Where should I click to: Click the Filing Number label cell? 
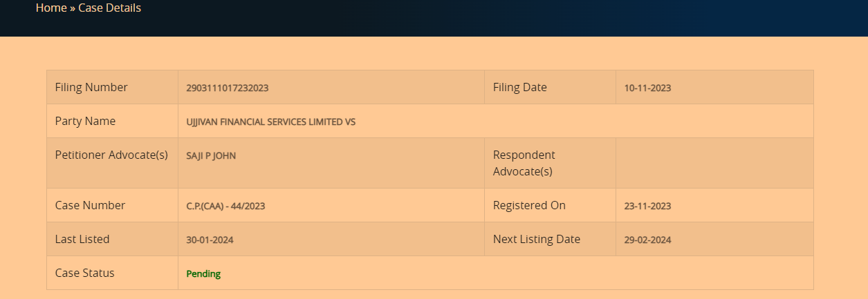(91, 87)
